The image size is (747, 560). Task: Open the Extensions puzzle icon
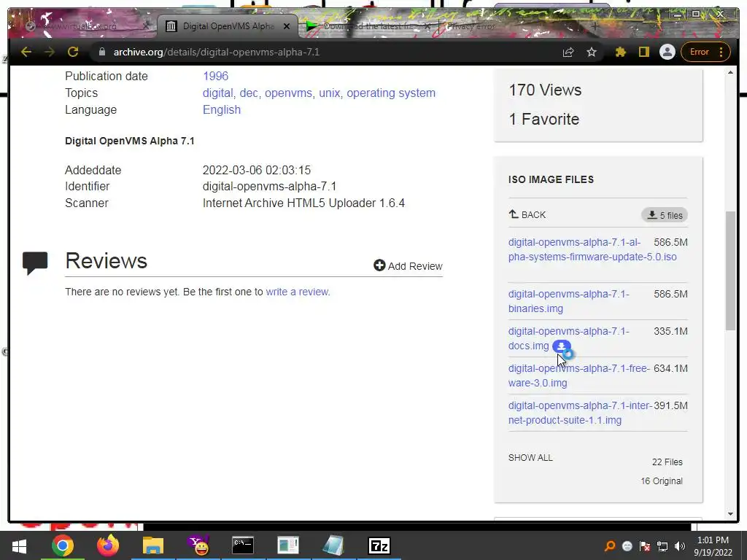coord(620,52)
